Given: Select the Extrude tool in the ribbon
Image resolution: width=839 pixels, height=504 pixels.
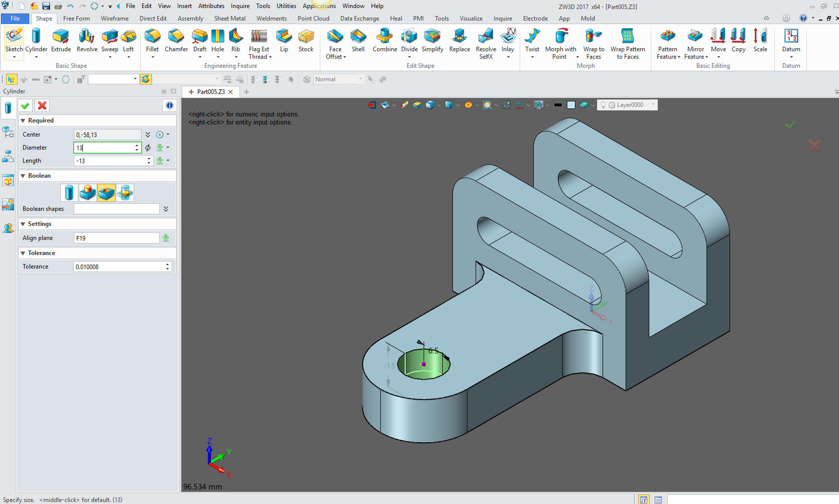Looking at the screenshot, I should (x=61, y=41).
